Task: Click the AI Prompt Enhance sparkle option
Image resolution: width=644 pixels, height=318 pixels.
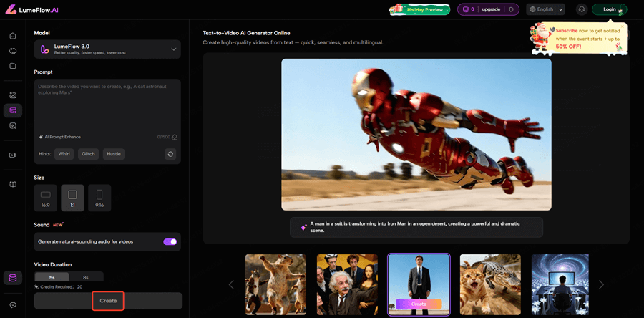Action: 59,137
